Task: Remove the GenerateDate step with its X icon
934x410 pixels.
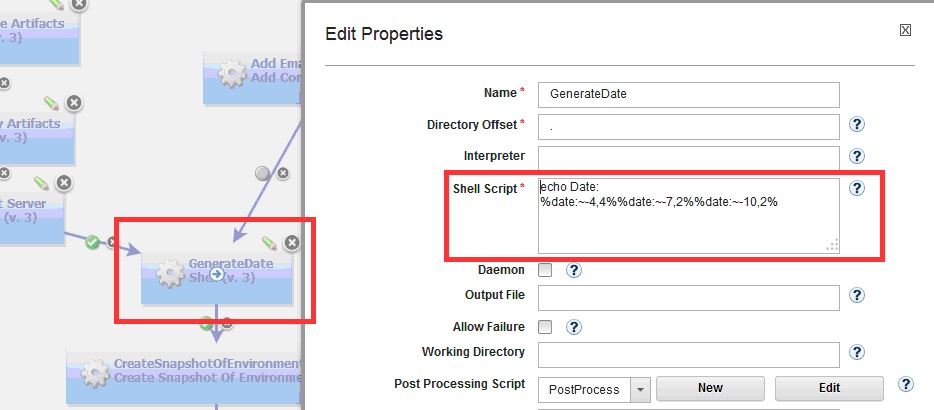Action: (291, 242)
